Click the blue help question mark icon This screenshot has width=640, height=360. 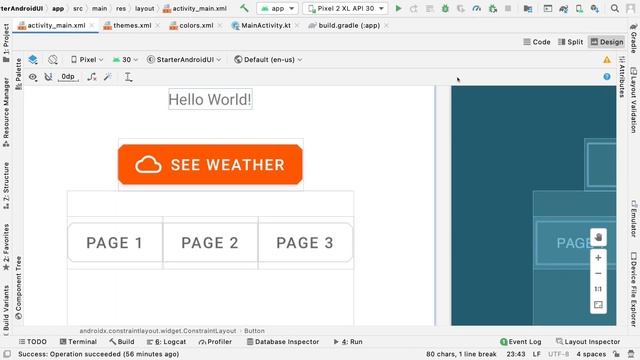point(607,77)
